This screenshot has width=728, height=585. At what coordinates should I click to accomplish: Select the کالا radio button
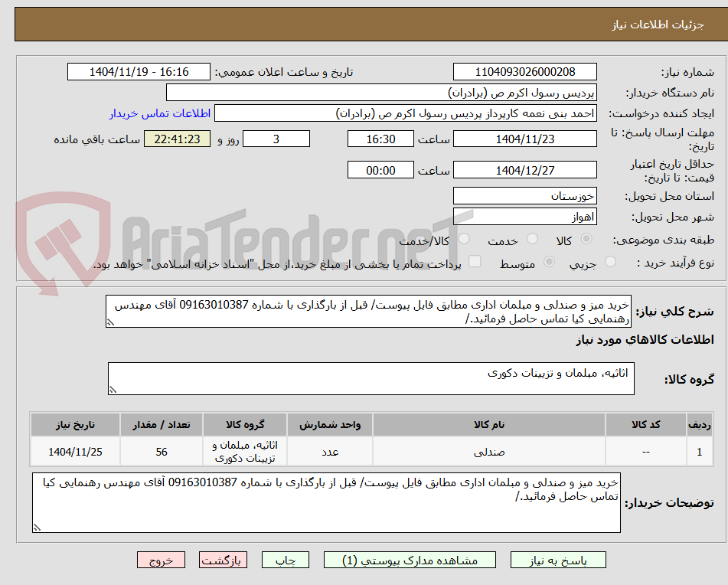click(x=586, y=239)
